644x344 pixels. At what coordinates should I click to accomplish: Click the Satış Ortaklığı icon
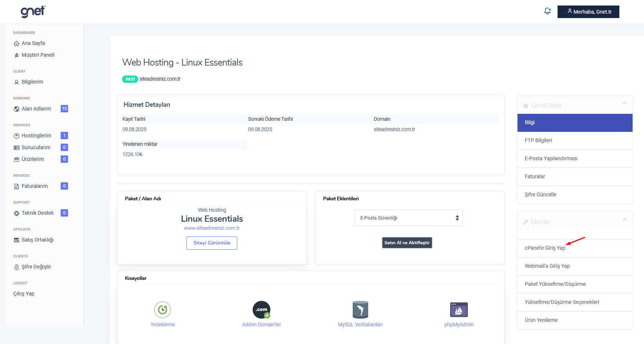pyautogui.click(x=17, y=240)
